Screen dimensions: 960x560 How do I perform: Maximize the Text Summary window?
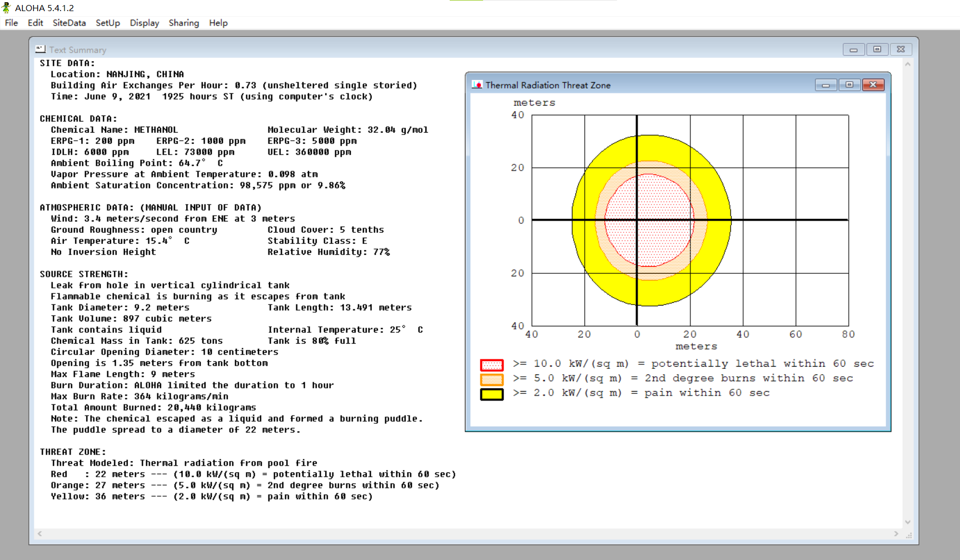tap(877, 49)
